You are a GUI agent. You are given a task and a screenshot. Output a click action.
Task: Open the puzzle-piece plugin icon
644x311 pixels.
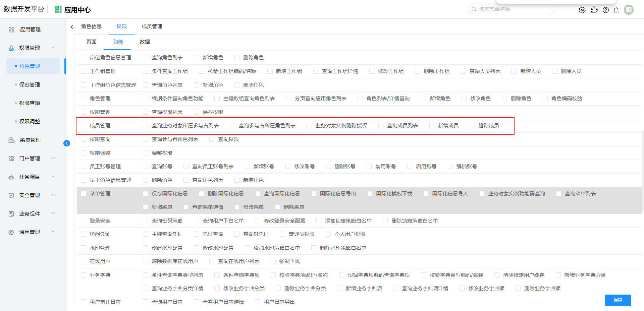click(x=594, y=10)
